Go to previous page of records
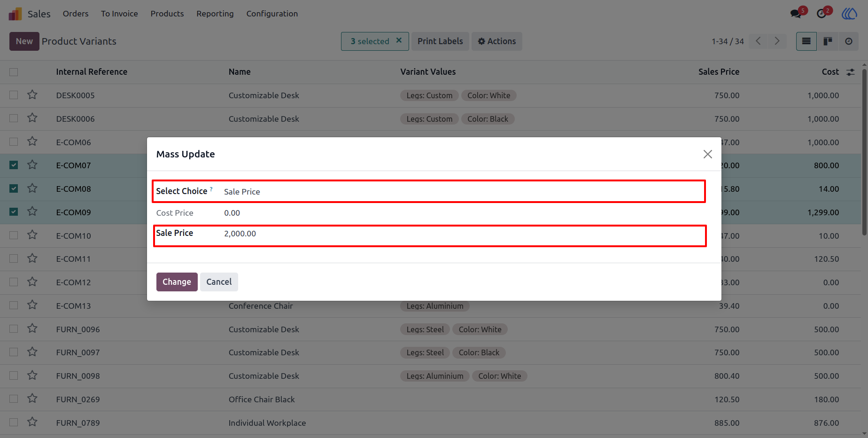Screen dimensions: 868x438 [x=758, y=41]
